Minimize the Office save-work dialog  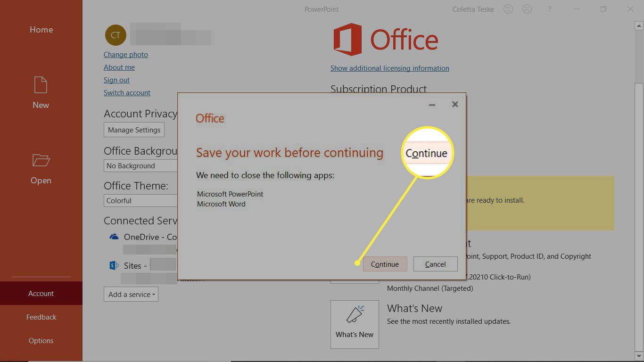432,105
